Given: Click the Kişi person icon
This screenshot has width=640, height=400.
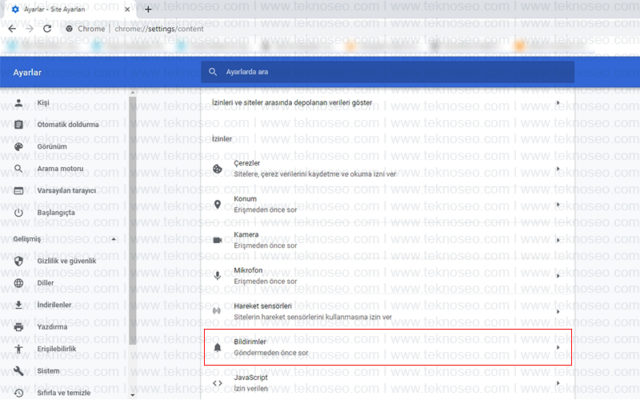Looking at the screenshot, I should tap(18, 102).
